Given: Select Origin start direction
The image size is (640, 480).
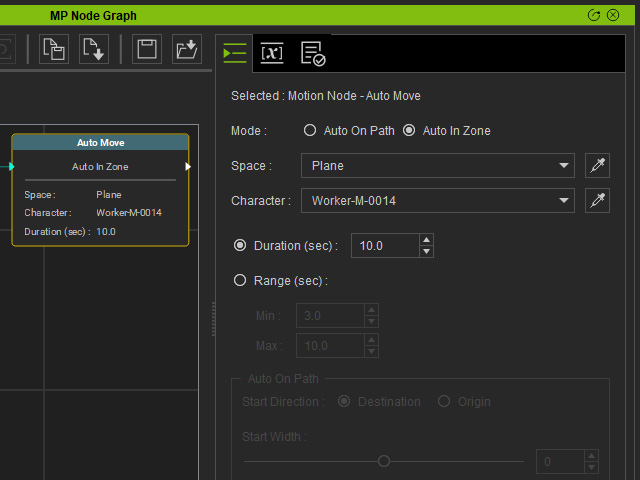Looking at the screenshot, I should point(444,402).
